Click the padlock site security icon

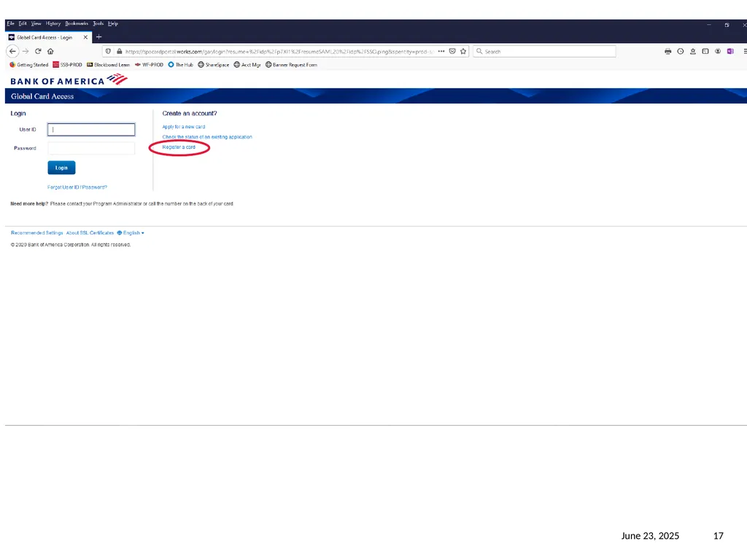119,52
